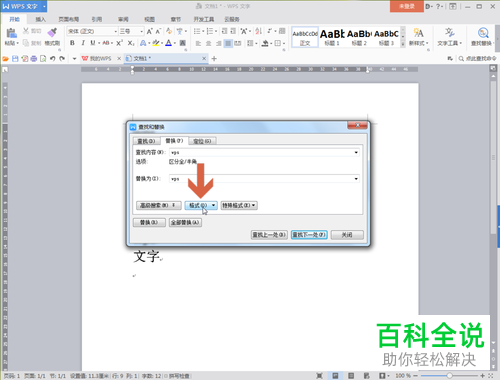Click the Sort icon in the ribbon
Viewport: 500px width, 380px height.
(258, 31)
